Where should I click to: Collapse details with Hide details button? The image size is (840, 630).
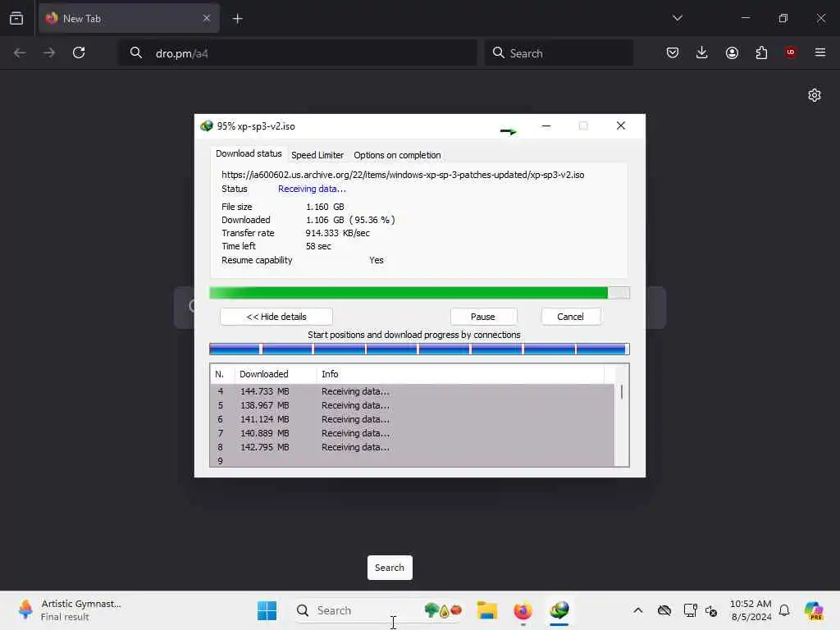276,317
